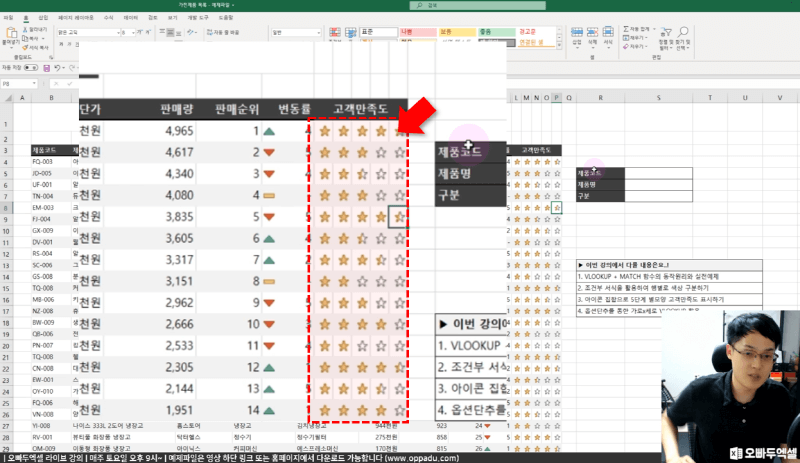
Task: Open the font name dropdown
Action: point(118,32)
